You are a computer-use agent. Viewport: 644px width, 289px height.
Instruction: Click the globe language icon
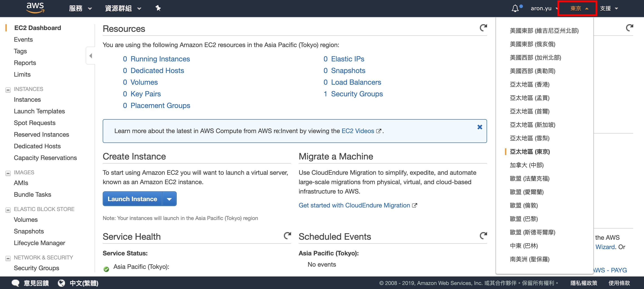click(61, 283)
